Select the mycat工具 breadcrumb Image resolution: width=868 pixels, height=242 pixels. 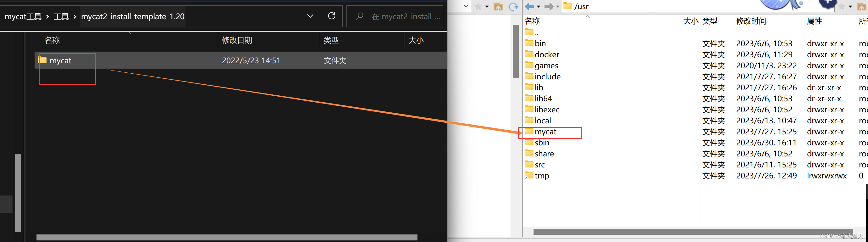coord(23,17)
